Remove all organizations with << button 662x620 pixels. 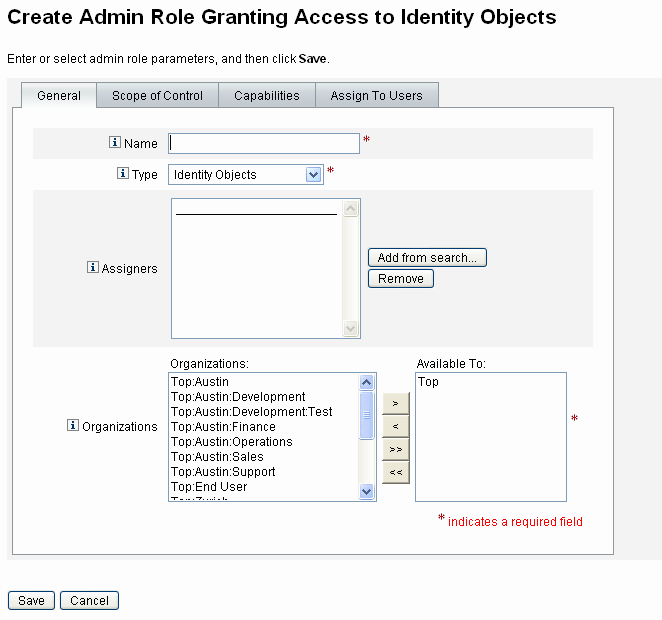coord(396,472)
